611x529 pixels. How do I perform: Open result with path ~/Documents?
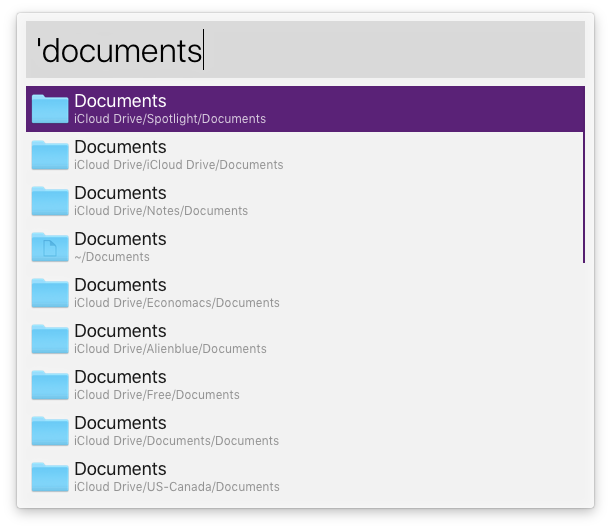coord(112,257)
